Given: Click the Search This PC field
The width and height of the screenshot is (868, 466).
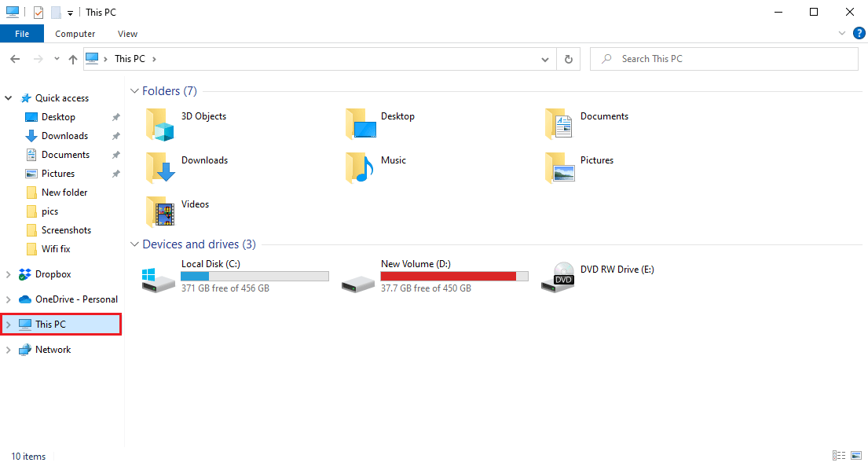Looking at the screenshot, I should [724, 59].
